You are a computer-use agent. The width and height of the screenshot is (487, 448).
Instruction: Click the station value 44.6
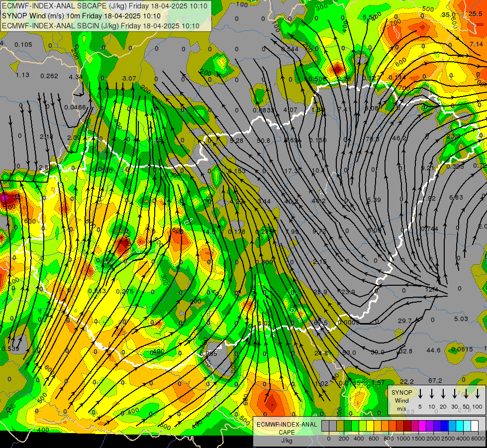coord(434,350)
